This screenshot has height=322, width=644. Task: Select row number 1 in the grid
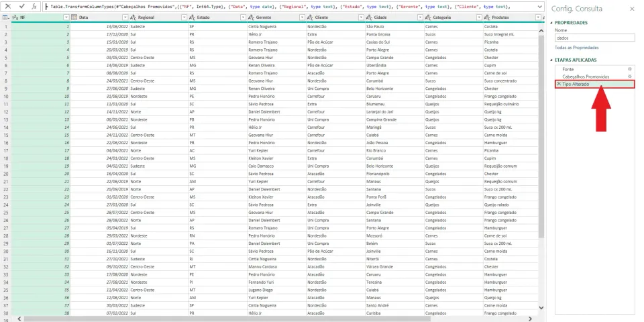[x=6, y=27]
